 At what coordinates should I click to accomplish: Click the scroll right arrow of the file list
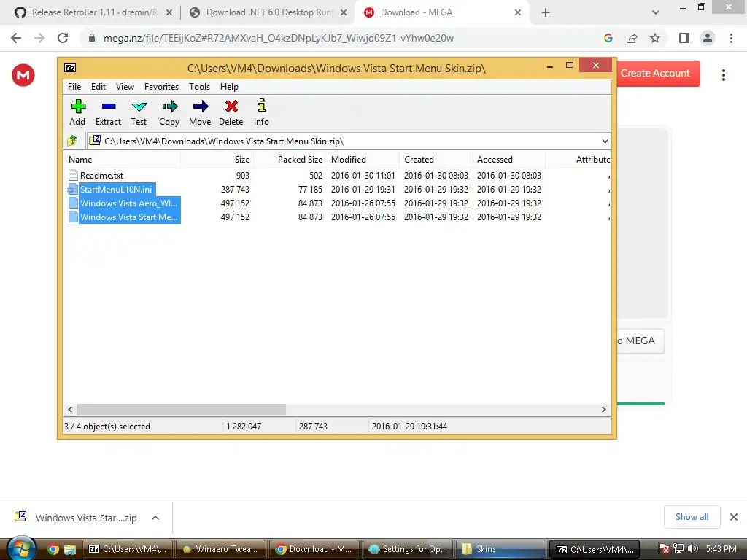pyautogui.click(x=604, y=410)
